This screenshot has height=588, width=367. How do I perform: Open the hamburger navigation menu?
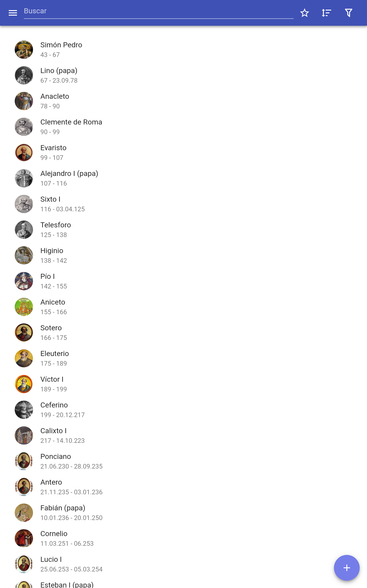pyautogui.click(x=13, y=13)
